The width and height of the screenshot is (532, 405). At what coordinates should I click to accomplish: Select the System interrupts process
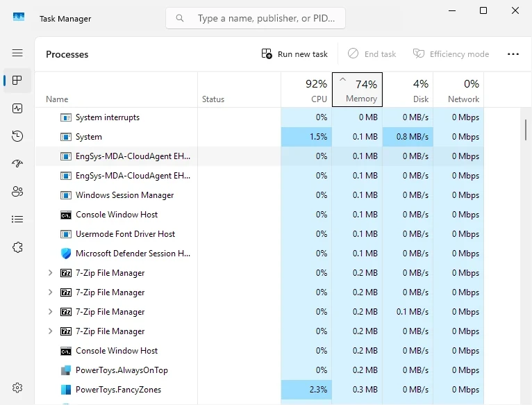pos(260,117)
